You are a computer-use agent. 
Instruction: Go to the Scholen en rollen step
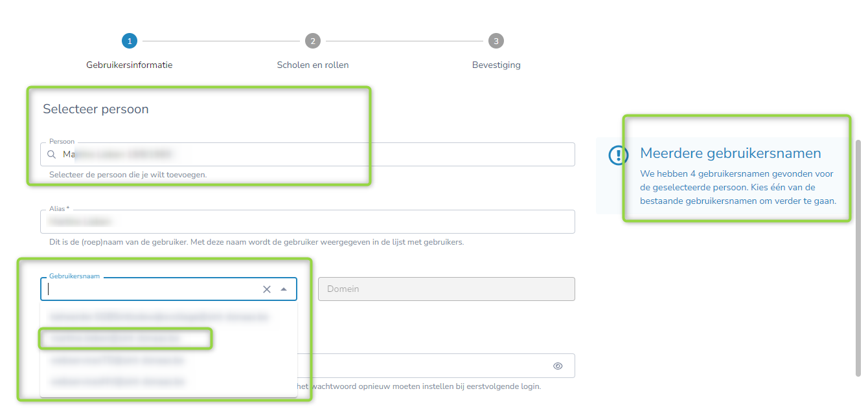pyautogui.click(x=313, y=65)
